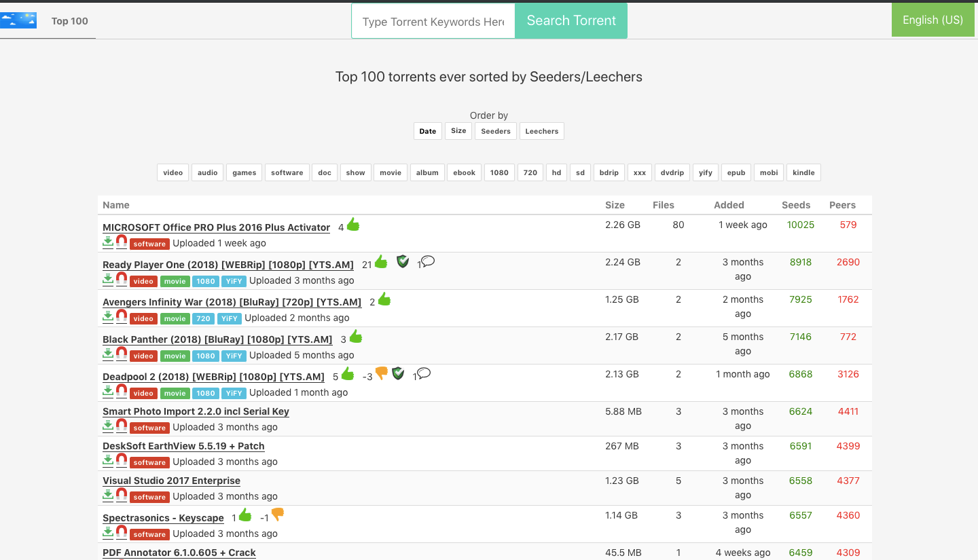Screen dimensions: 978x560
Task: Click magnet link icon for MICROSOFT Office PRO Plus
Action: click(x=122, y=242)
